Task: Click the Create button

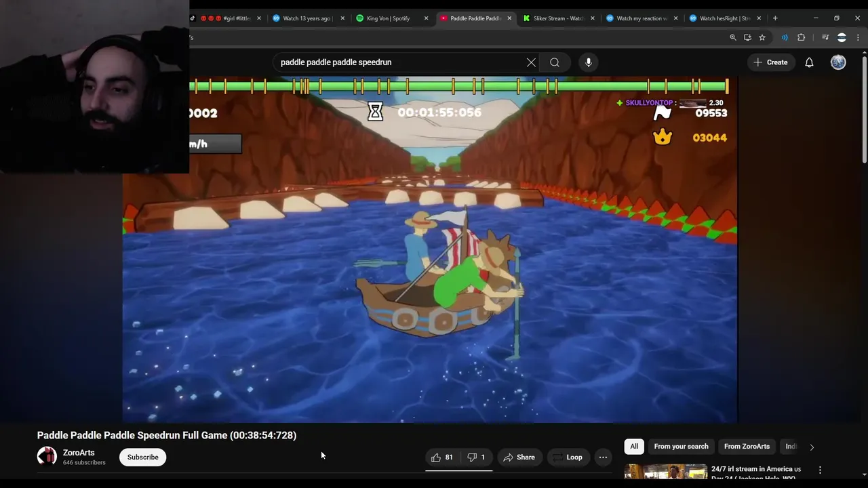Action: click(x=770, y=62)
